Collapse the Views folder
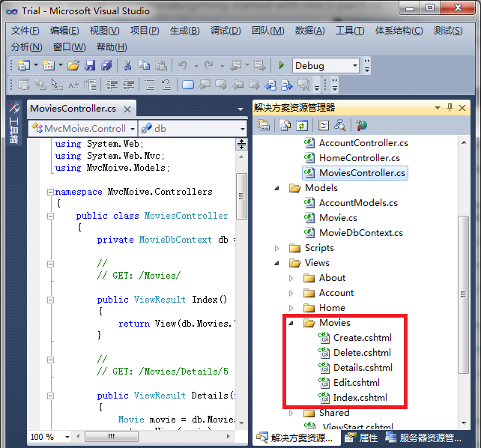The image size is (481, 448). [x=276, y=263]
